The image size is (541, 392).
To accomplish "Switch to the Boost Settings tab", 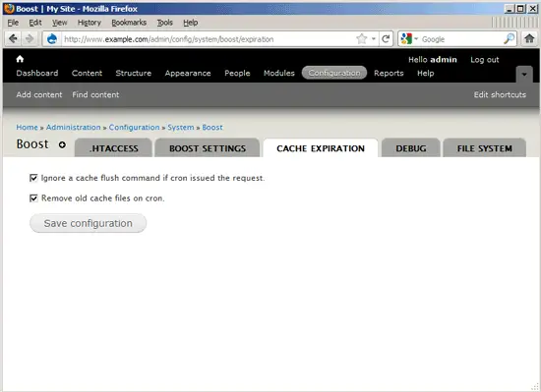I will coord(208,148).
